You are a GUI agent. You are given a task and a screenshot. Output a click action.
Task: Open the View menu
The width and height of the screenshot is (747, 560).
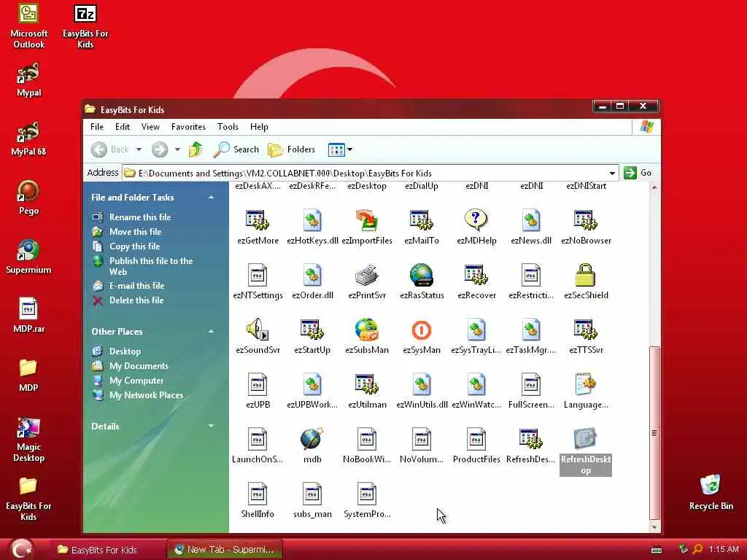150,127
